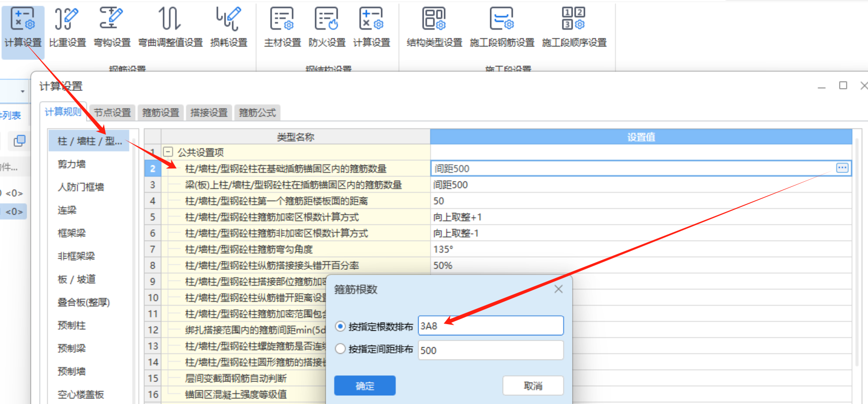The image size is (868, 404).
Task: Select row 层间变截面钢筋自动判断
Action: (x=244, y=378)
